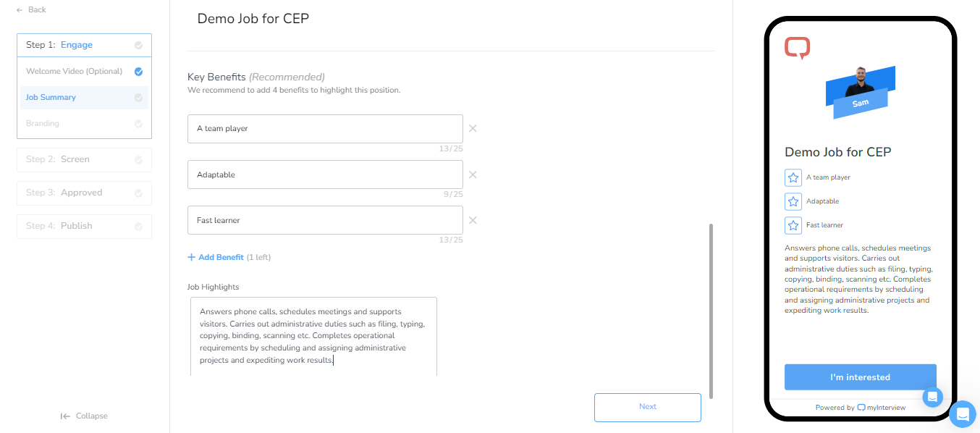Expand Step 2: Screen section
980x433 pixels.
pos(84,159)
